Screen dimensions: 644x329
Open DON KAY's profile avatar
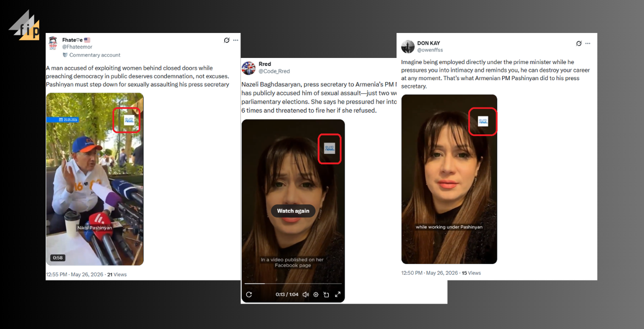point(408,47)
